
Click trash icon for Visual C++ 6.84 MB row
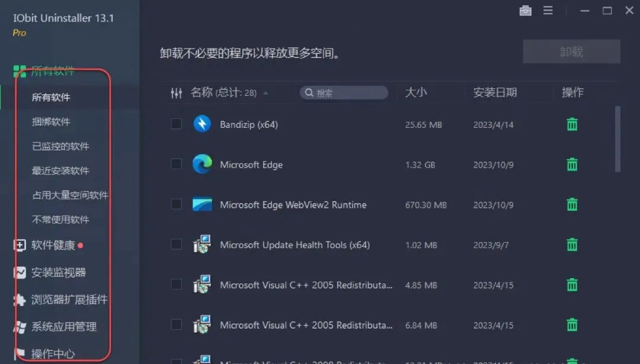pos(572,325)
